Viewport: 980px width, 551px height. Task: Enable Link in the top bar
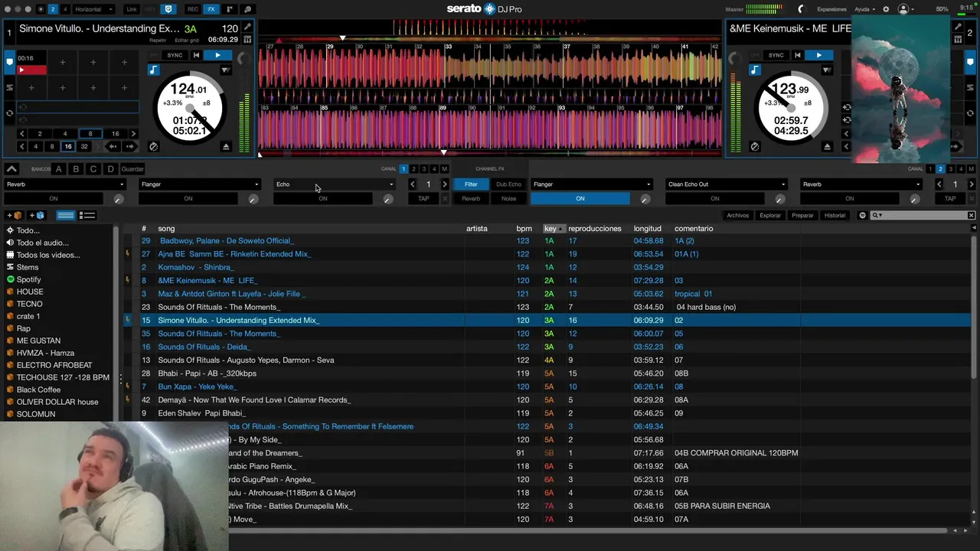[x=132, y=9]
